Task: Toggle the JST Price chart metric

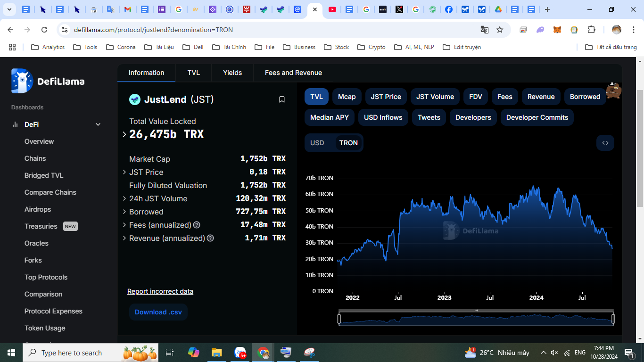Action: click(x=386, y=97)
